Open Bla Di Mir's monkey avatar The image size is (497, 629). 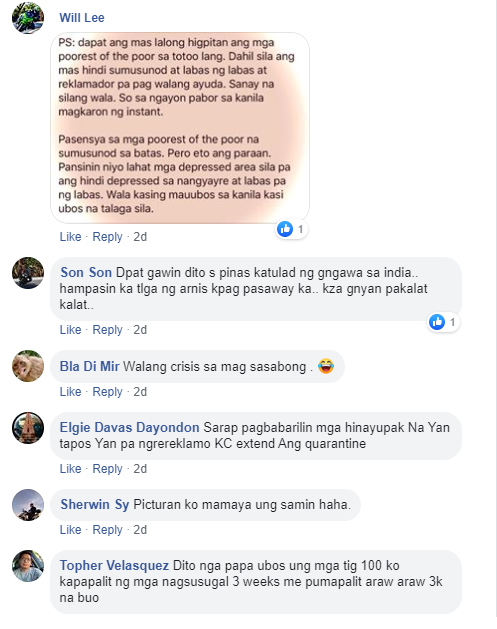pos(28,366)
